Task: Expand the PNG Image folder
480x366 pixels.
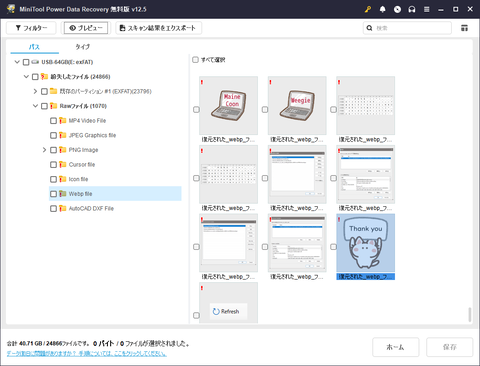Action: tap(44, 150)
